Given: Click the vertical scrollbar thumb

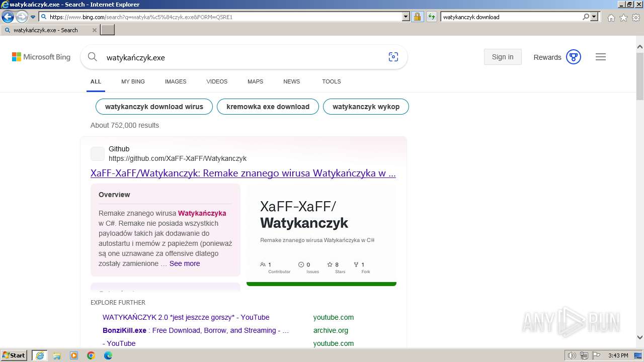Looking at the screenshot, I should pyautogui.click(x=640, y=75).
